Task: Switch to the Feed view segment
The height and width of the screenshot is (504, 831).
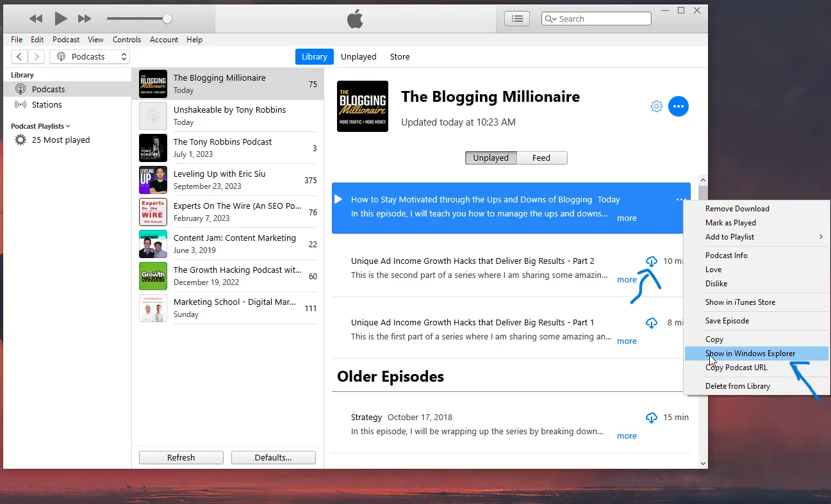Action: pyautogui.click(x=541, y=158)
